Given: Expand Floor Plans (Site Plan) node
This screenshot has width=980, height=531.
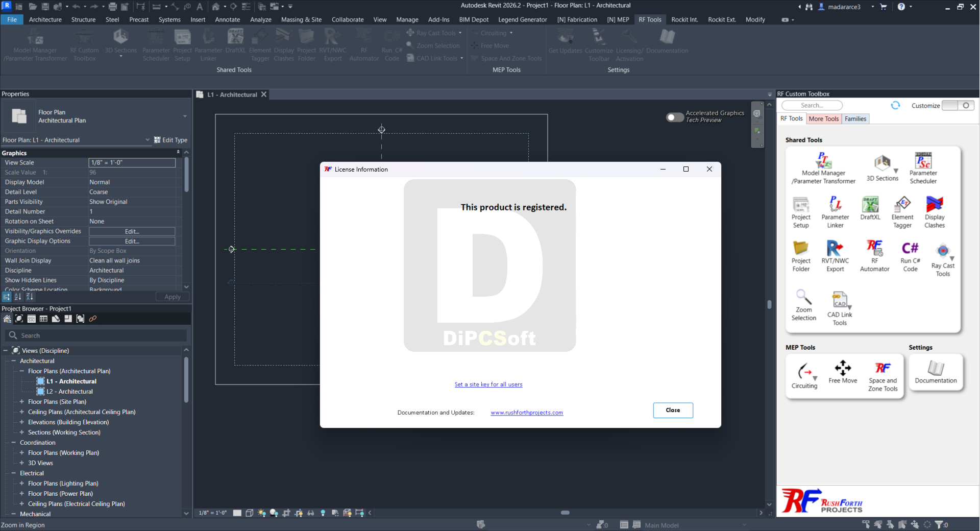Looking at the screenshot, I should coord(22,402).
